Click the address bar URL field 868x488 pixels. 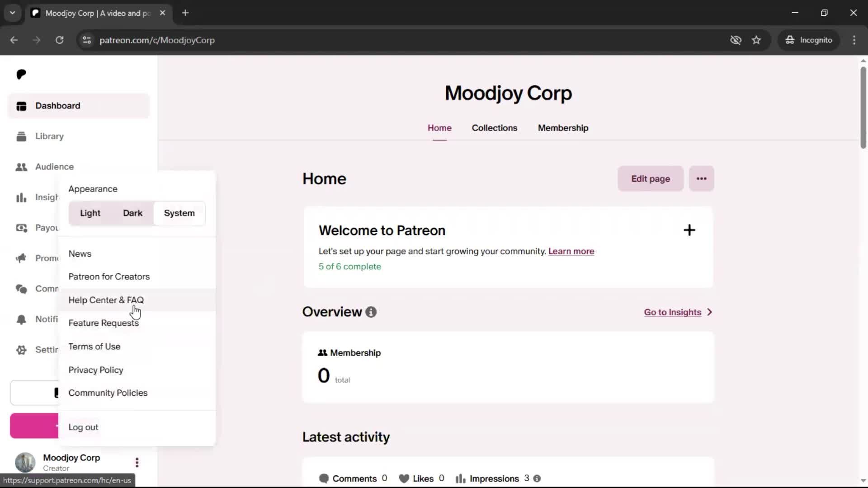tap(402, 40)
